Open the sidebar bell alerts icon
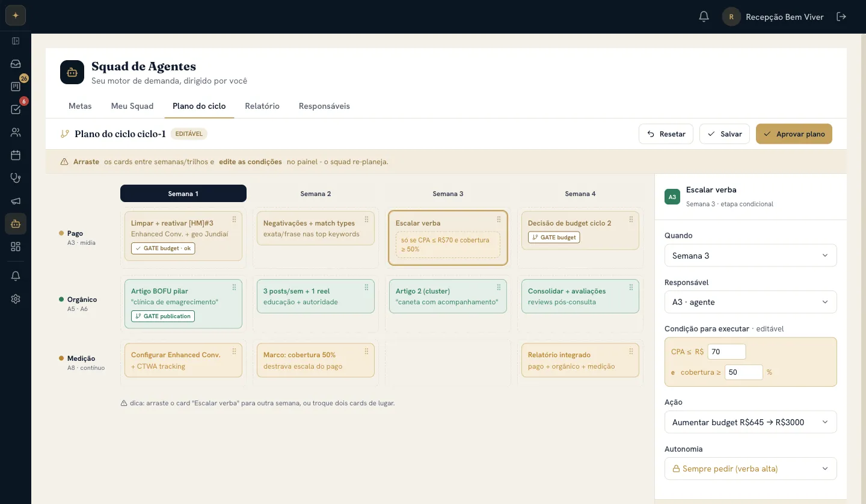Screen dimensions: 866x504 click(x=16, y=276)
